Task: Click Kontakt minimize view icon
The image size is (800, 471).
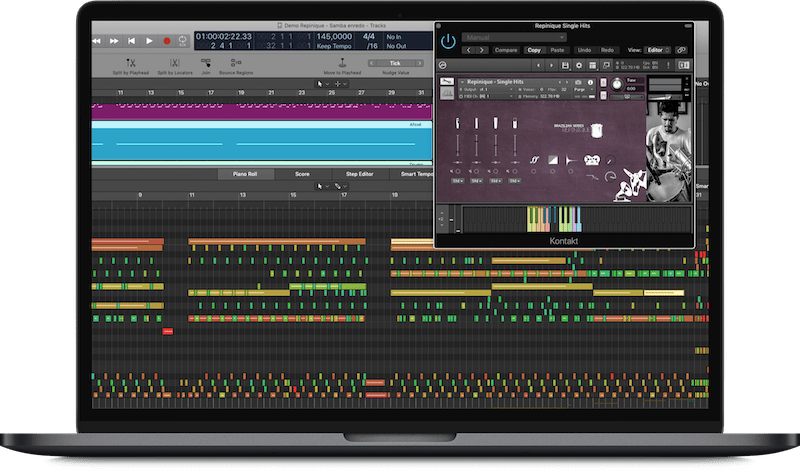Action: (x=606, y=65)
